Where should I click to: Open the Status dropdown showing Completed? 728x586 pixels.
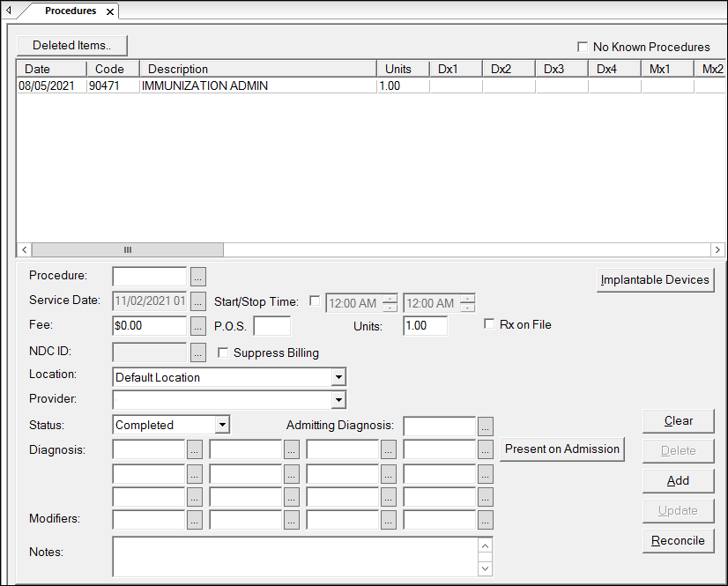click(x=222, y=425)
